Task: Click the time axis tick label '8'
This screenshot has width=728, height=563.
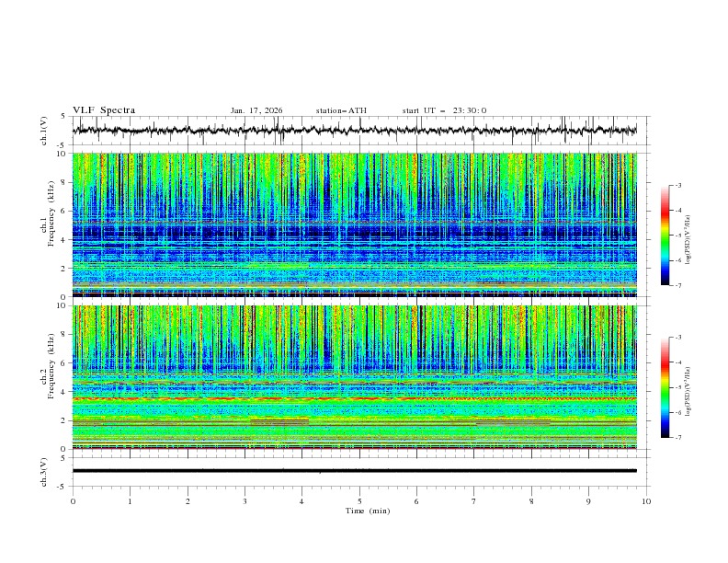Action: [531, 501]
